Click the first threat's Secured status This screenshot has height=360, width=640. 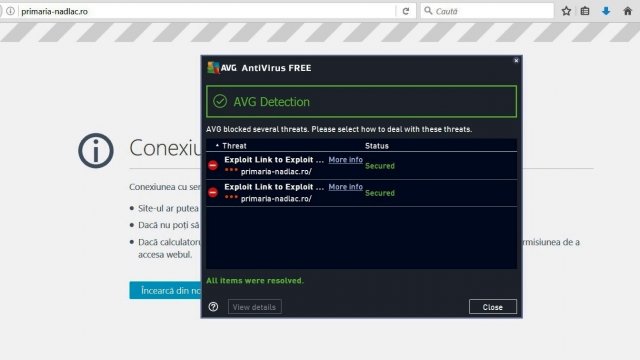click(x=380, y=166)
